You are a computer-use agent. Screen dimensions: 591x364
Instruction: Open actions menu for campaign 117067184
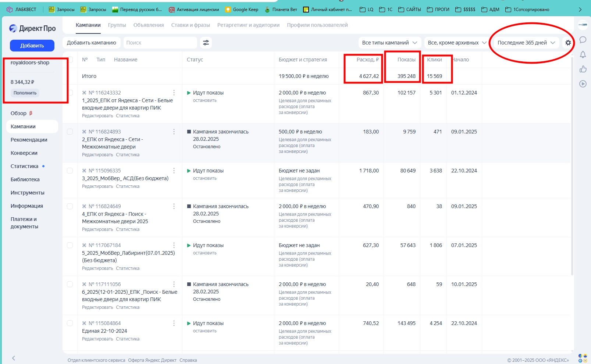point(174,245)
